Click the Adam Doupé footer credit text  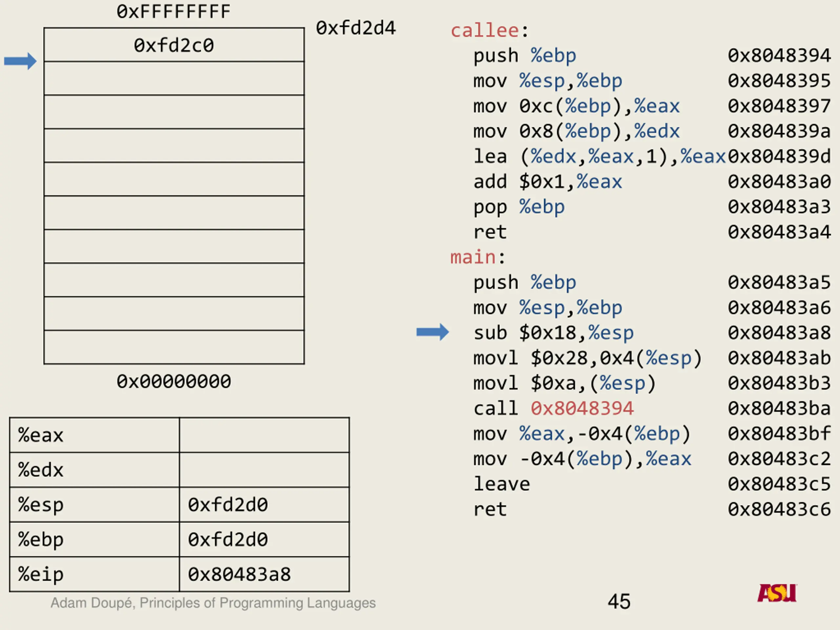tap(213, 603)
